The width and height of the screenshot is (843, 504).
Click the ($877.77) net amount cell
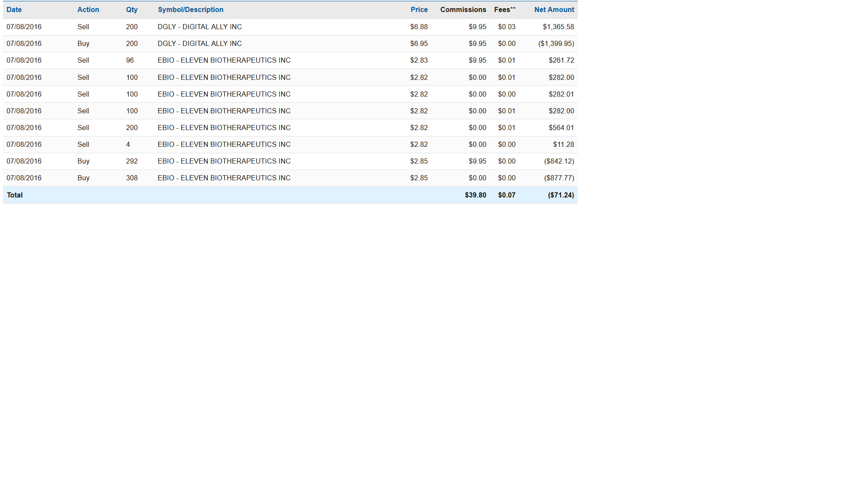point(559,178)
